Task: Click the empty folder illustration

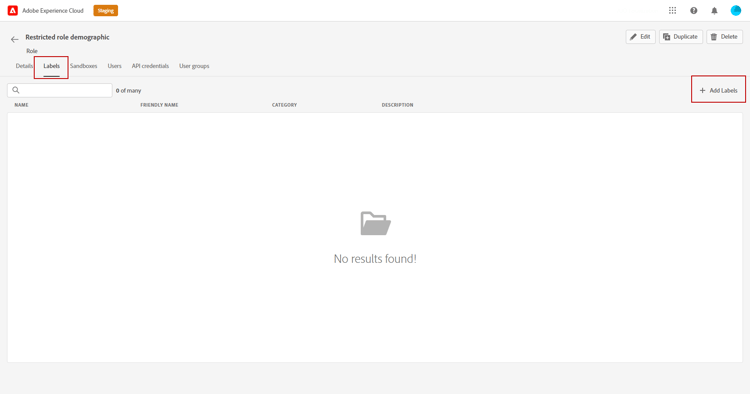Action: click(375, 223)
